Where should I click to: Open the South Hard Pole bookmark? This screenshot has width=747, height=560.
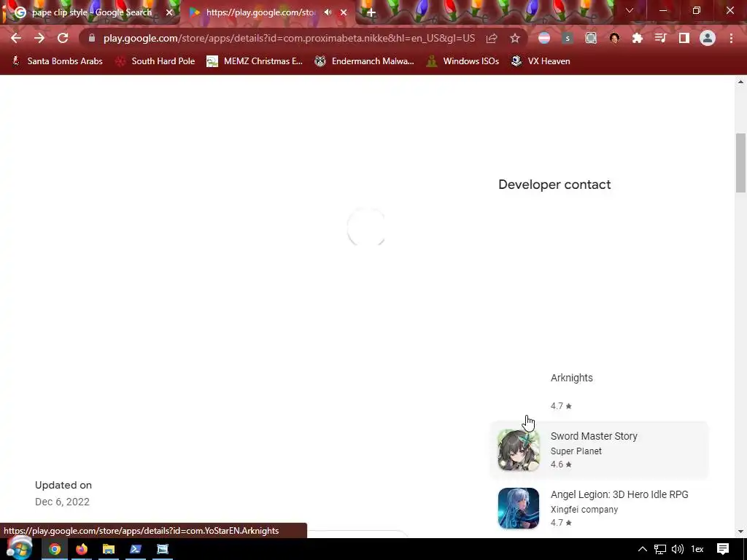155,61
